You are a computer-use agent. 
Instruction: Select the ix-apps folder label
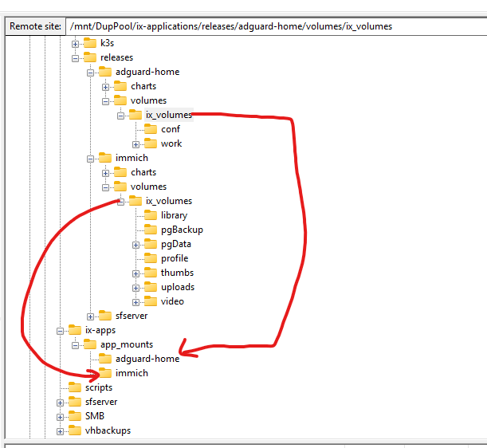(100, 330)
